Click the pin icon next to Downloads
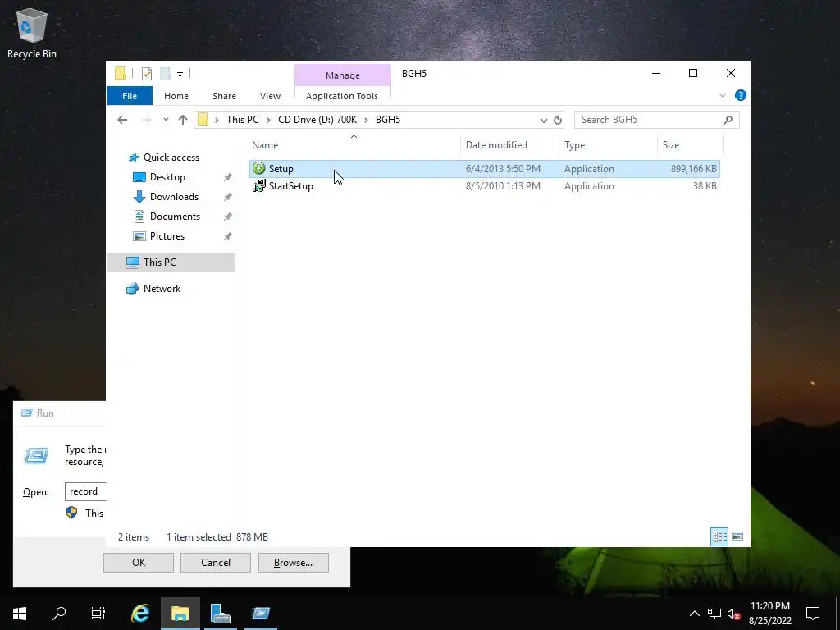 click(x=228, y=197)
